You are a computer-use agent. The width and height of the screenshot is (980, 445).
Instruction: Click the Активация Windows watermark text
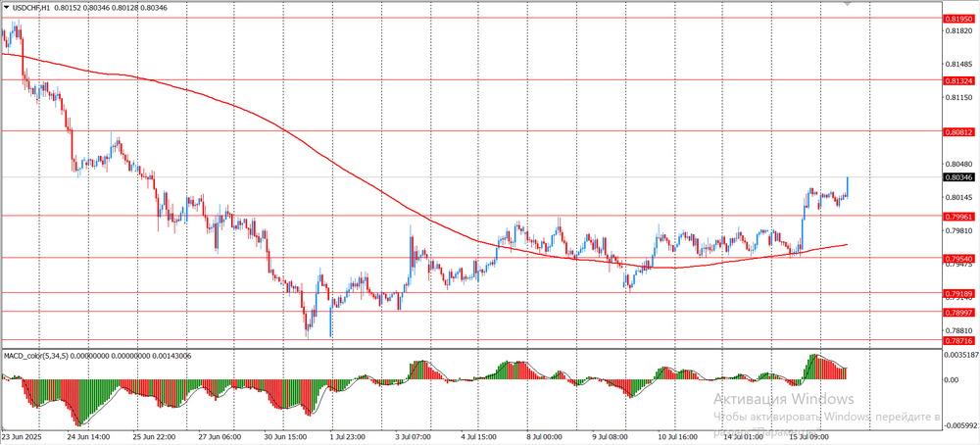coord(783,399)
